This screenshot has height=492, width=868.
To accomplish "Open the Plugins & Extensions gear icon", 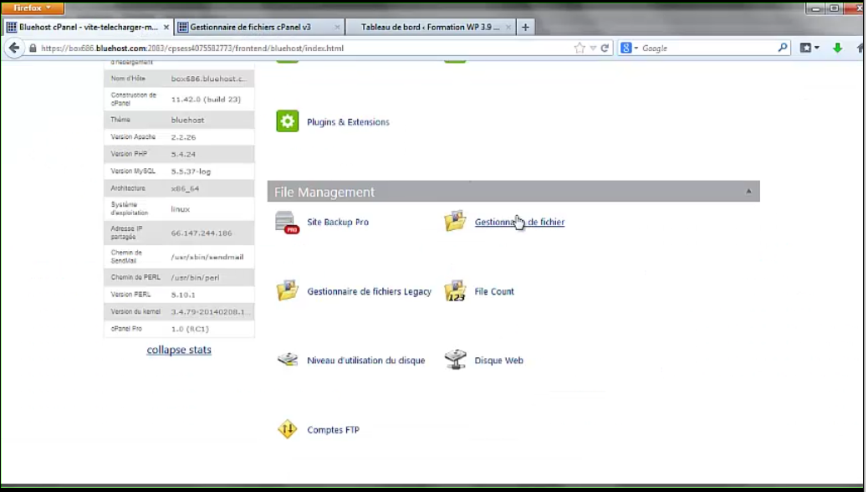I will click(x=288, y=121).
